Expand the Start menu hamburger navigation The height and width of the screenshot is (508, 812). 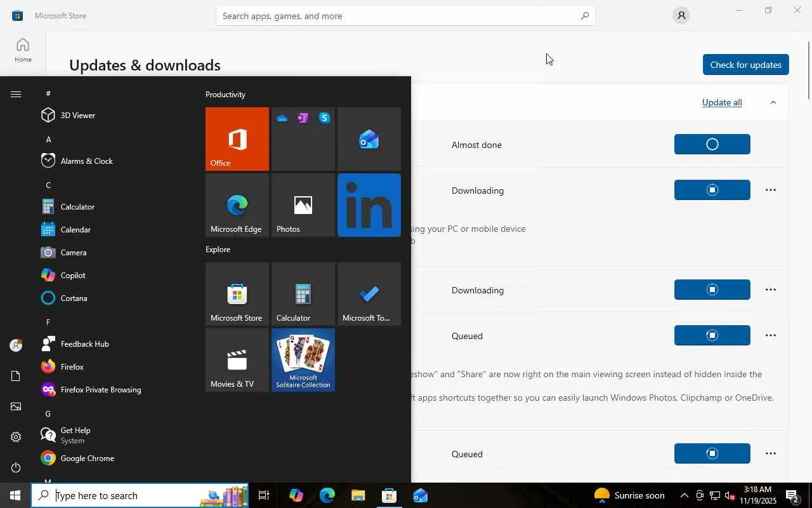tap(16, 94)
